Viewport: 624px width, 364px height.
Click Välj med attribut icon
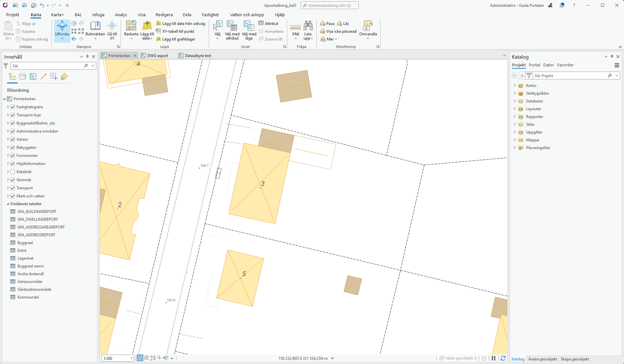232,26
